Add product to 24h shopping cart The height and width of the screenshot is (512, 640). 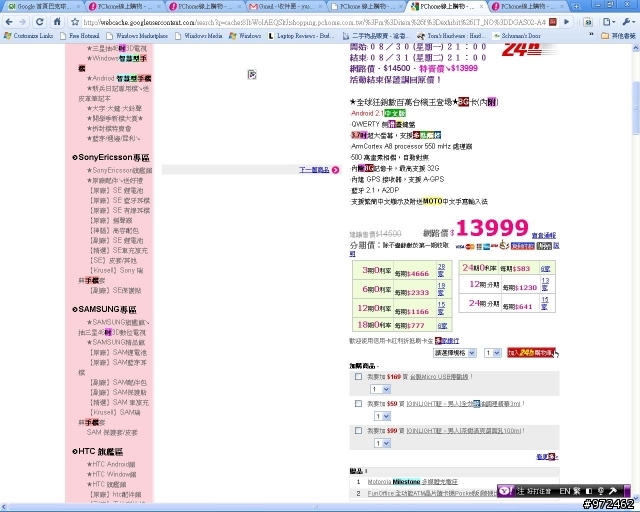[531, 352]
